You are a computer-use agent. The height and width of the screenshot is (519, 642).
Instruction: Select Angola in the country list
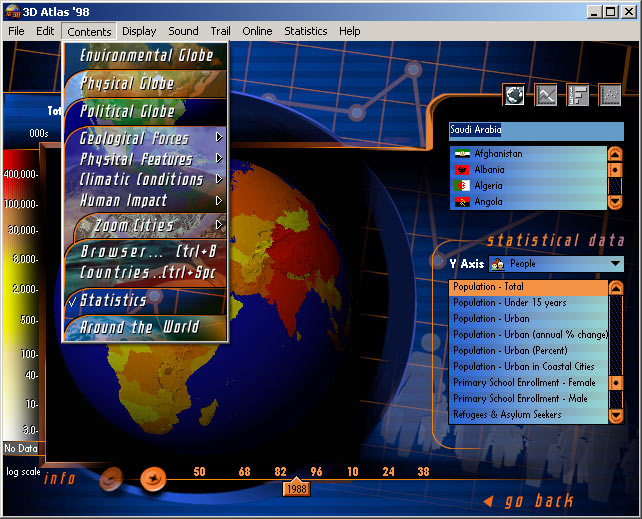click(528, 202)
